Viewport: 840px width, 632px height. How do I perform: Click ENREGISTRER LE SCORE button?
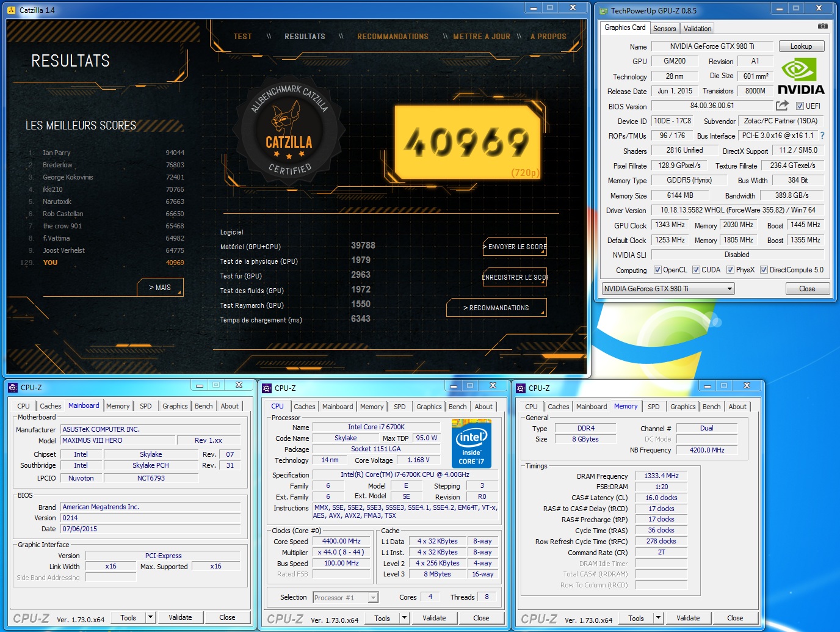[515, 277]
